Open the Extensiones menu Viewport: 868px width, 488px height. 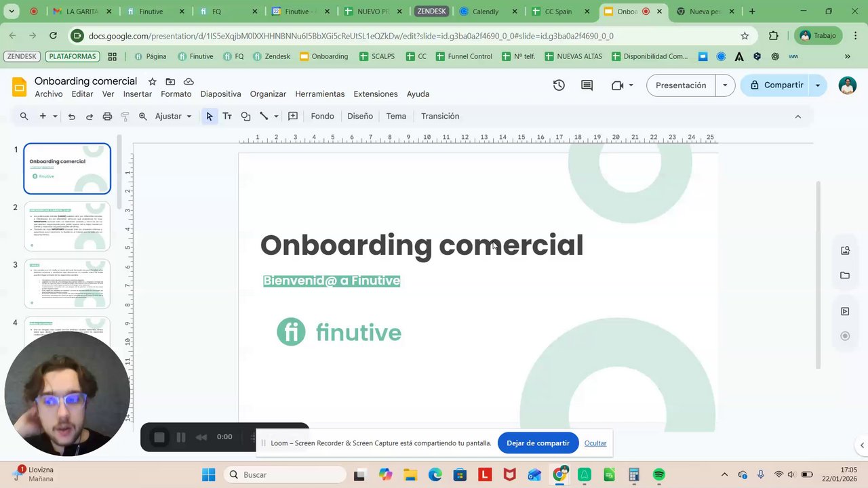[x=376, y=94]
